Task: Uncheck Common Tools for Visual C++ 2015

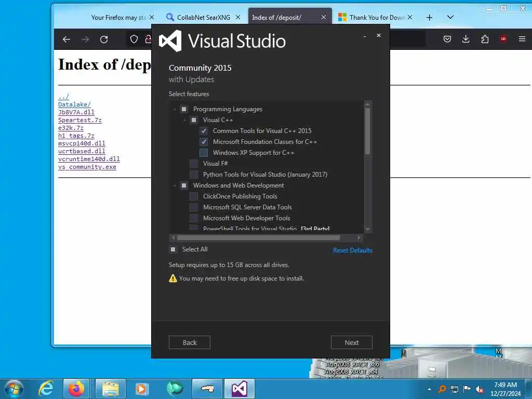Action: (x=204, y=131)
